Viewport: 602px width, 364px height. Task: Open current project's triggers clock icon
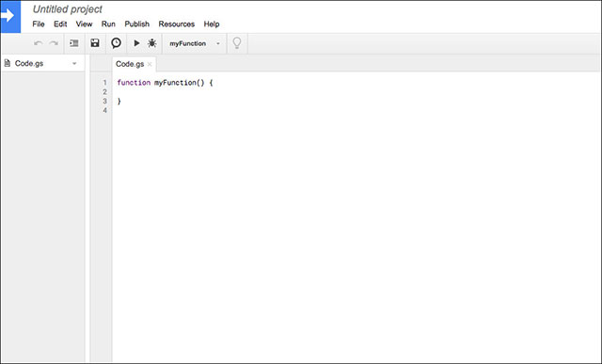point(116,43)
